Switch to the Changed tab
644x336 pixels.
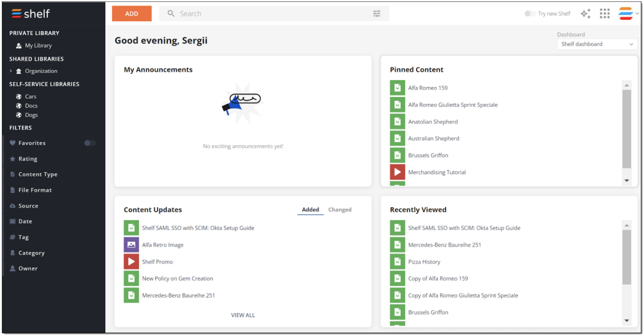tap(340, 210)
